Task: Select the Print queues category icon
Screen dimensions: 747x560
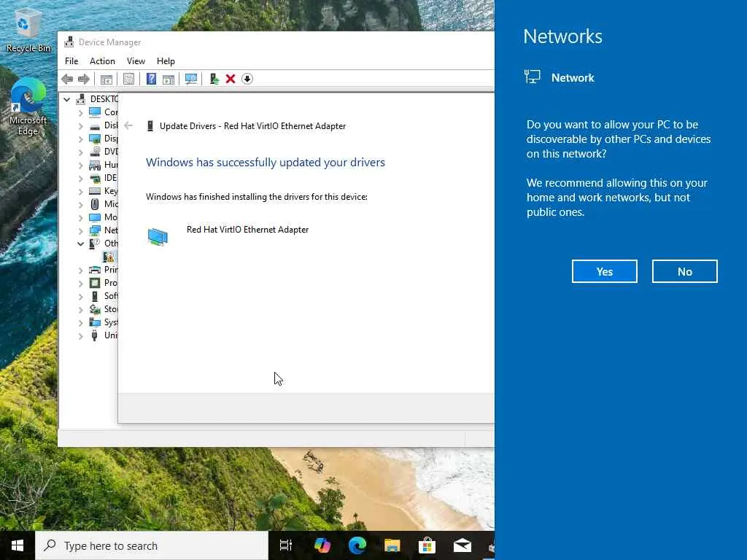Action: pyautogui.click(x=95, y=270)
